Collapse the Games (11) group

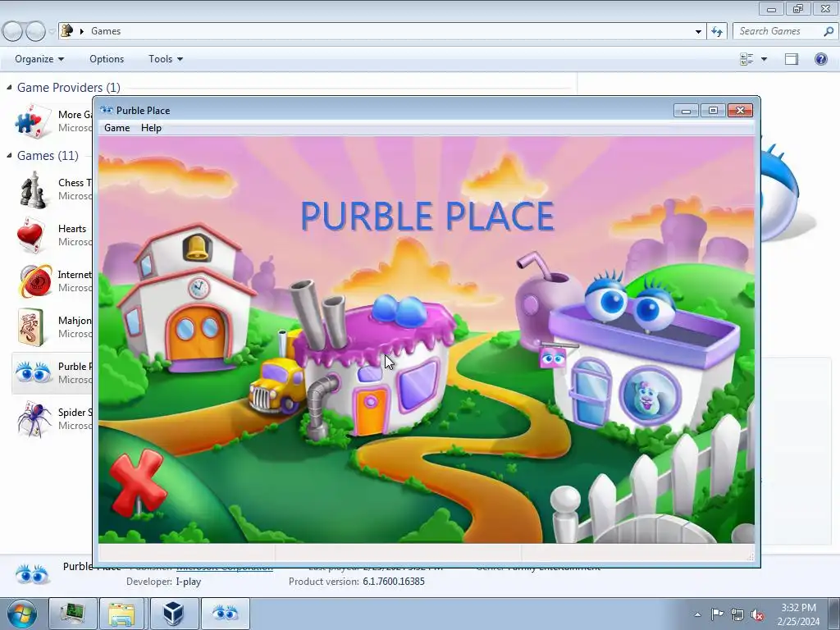(x=9, y=155)
